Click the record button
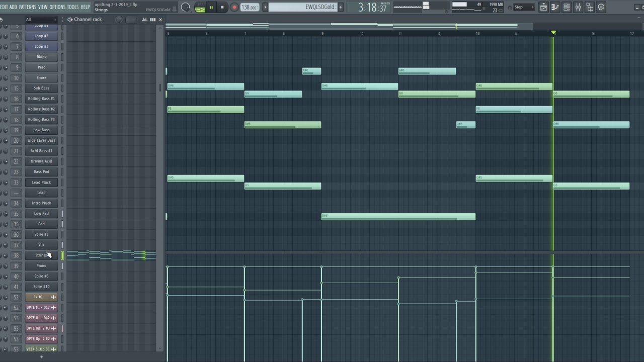The height and width of the screenshot is (362, 644). pos(234,7)
